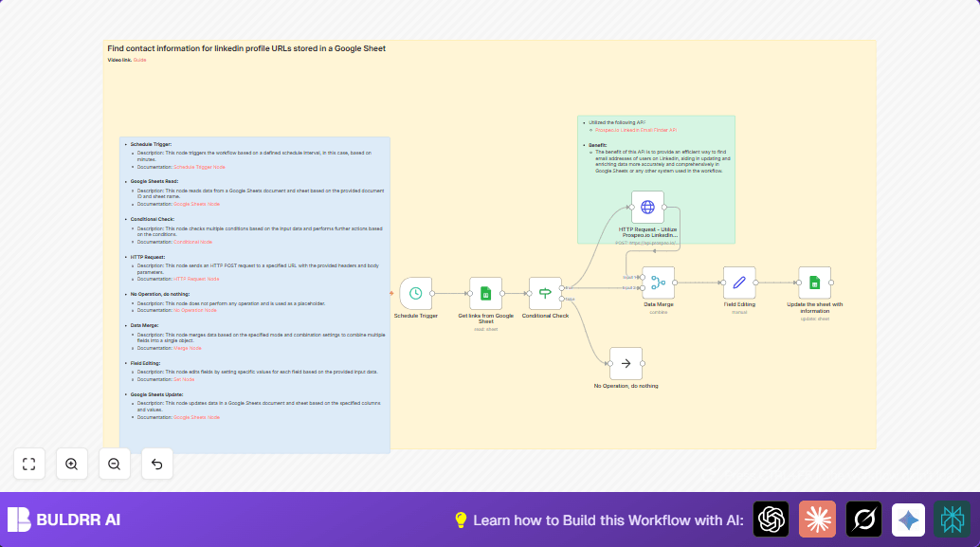Zoom out of the workflow canvas

[x=115, y=464]
